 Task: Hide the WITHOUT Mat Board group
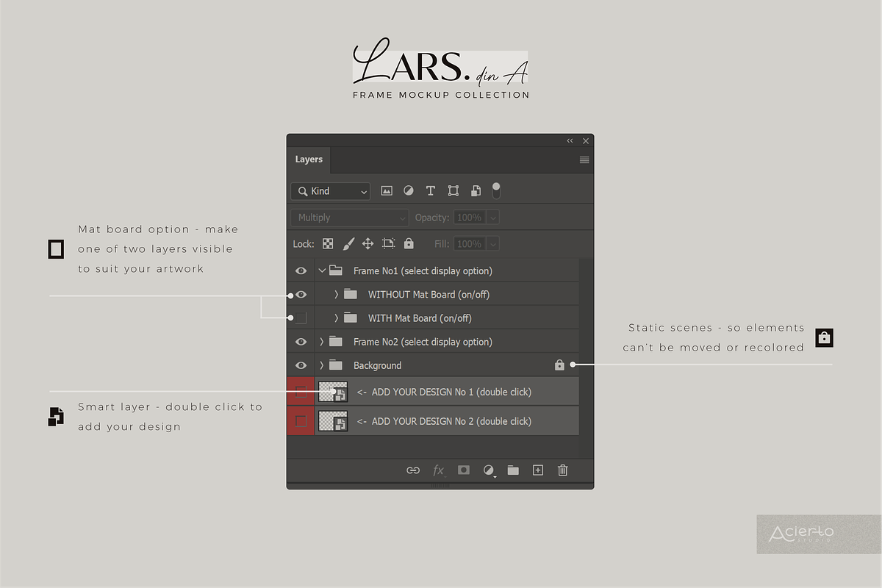pos(301,294)
